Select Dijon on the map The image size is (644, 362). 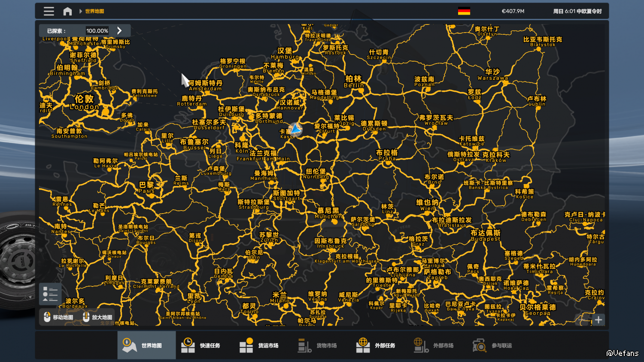pos(195,238)
